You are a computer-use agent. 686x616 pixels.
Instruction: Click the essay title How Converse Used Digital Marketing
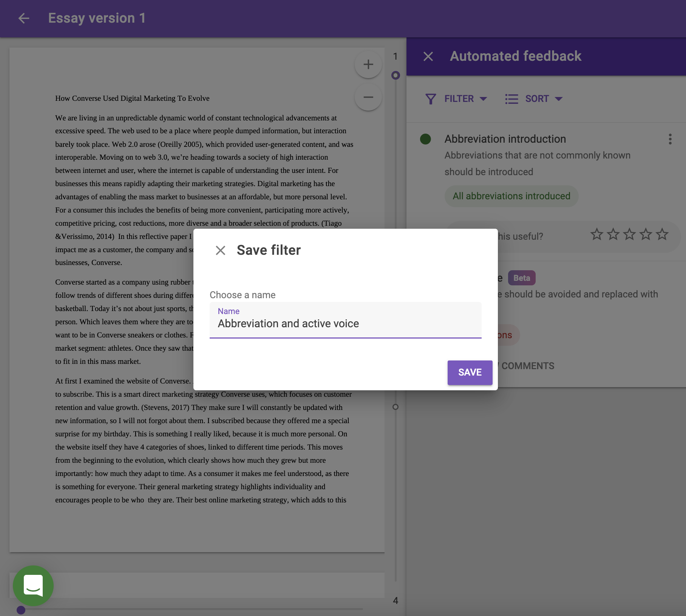[132, 98]
